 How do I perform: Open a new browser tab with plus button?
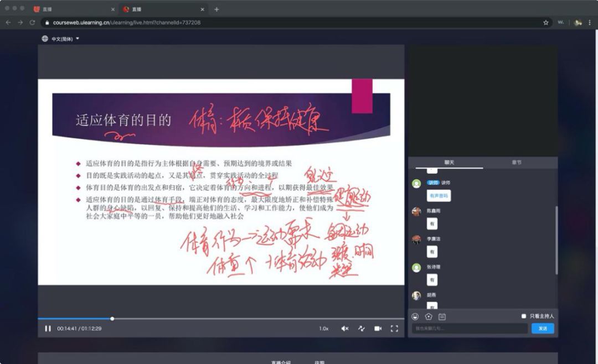[216, 9]
